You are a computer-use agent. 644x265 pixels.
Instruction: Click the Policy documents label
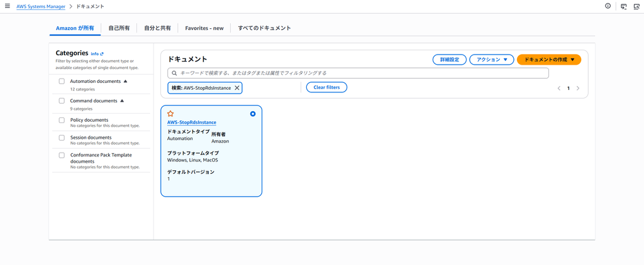click(89, 120)
